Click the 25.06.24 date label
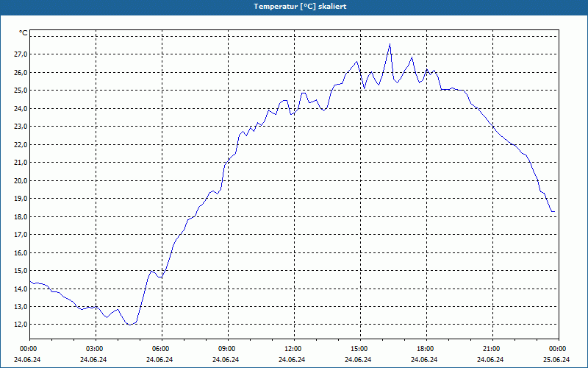 tap(556, 360)
